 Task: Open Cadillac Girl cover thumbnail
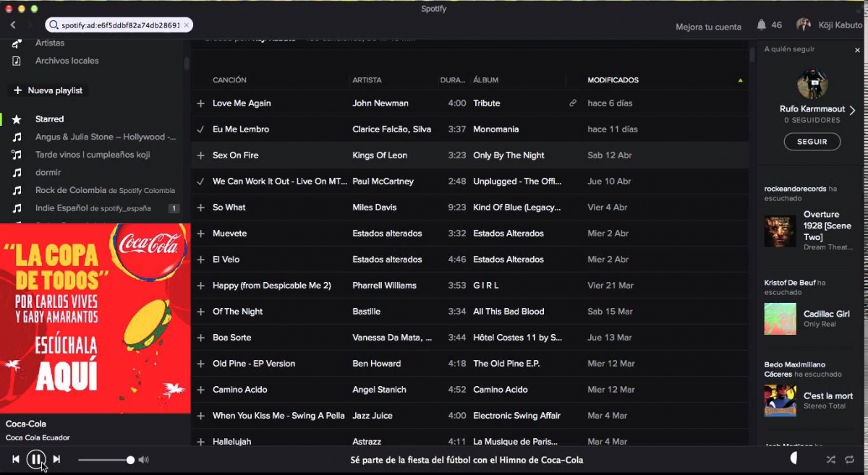pyautogui.click(x=780, y=319)
